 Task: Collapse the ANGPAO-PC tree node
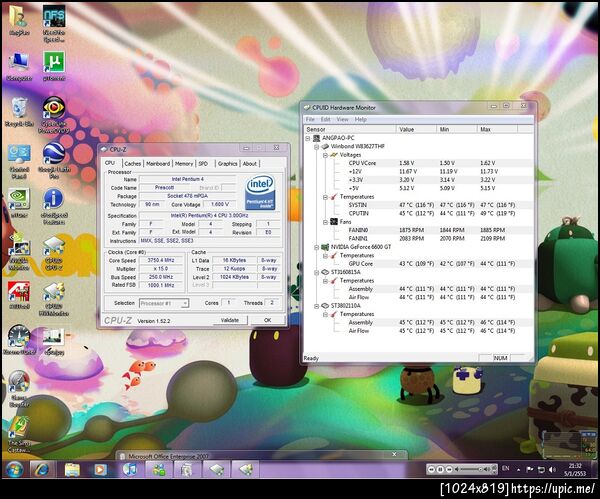308,138
